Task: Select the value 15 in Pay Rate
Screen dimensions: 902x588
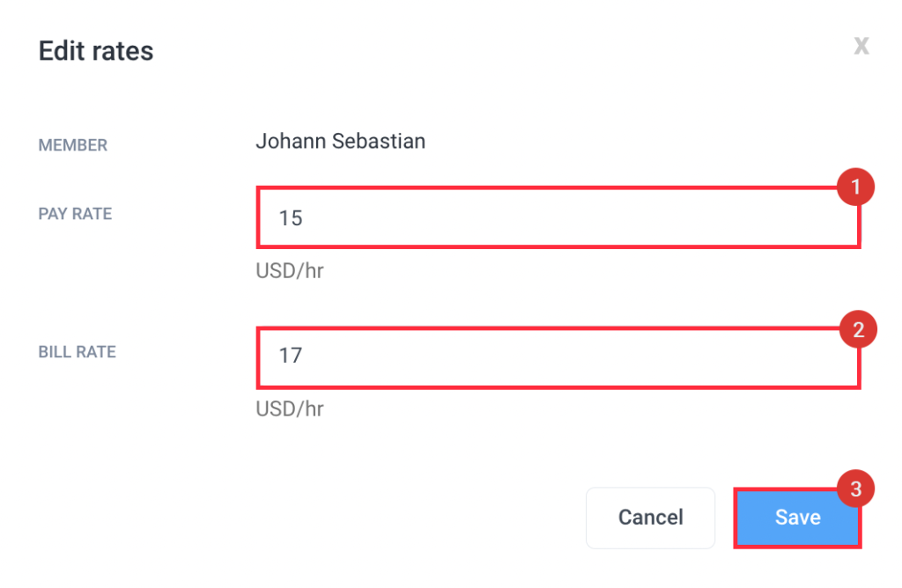Action: [x=291, y=217]
